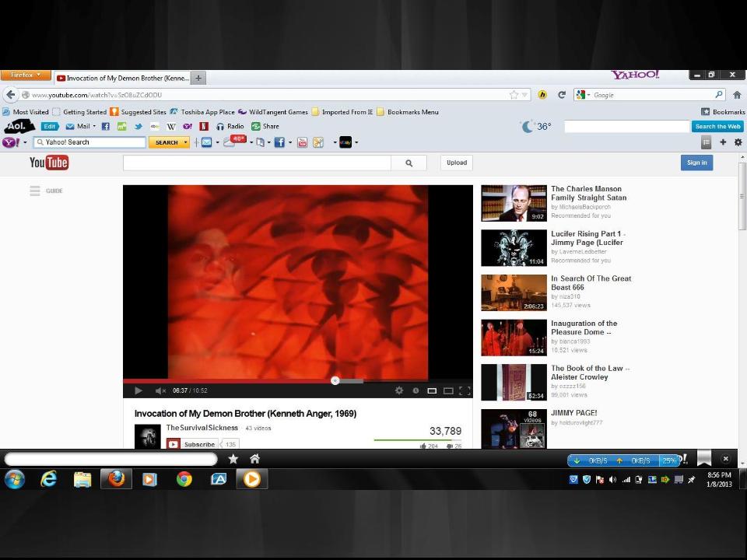Play the paused YouTube video
The image size is (747, 560).
click(139, 390)
